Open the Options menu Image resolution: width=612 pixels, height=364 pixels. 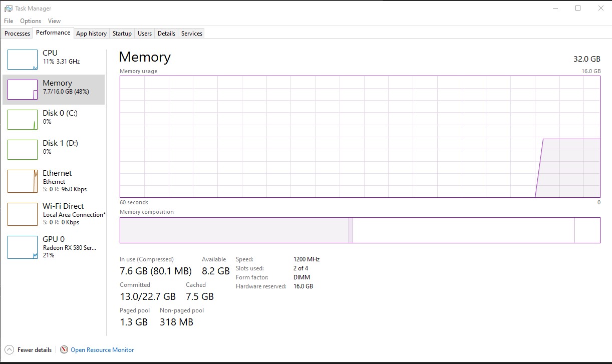tap(30, 21)
